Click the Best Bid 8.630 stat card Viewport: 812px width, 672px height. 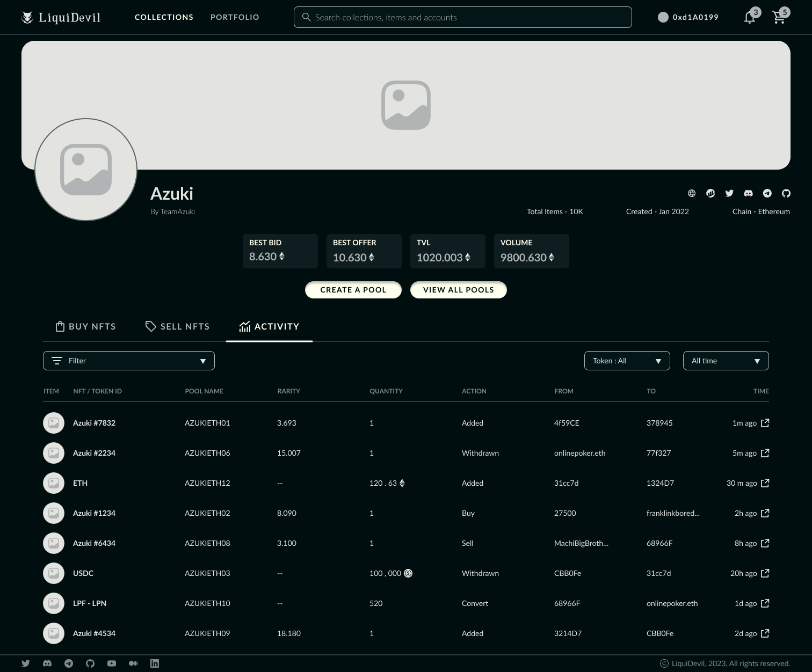click(x=280, y=251)
